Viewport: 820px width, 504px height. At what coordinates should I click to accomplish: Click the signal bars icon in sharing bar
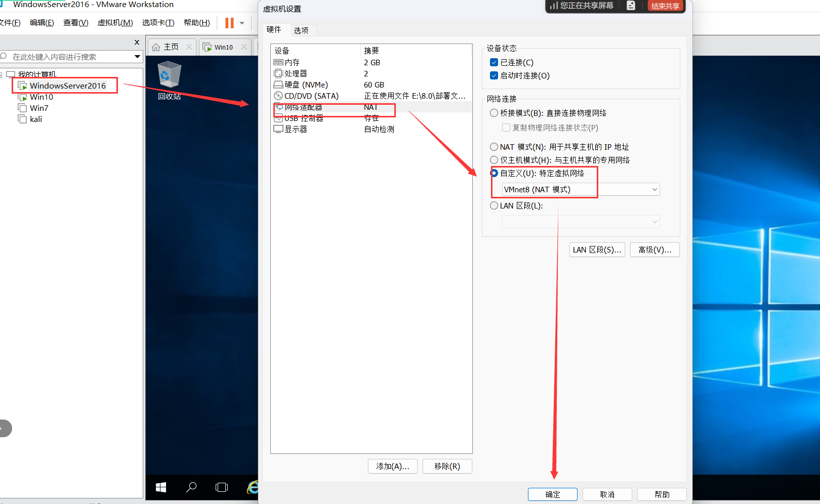tap(554, 6)
